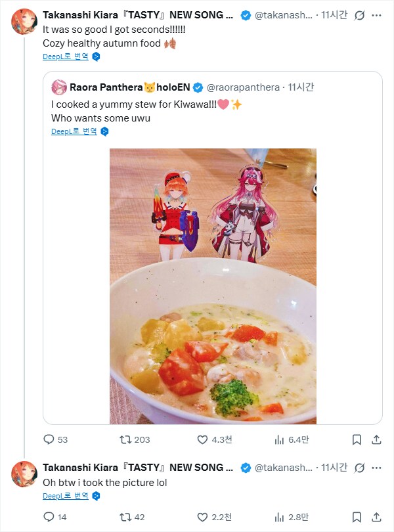The width and height of the screenshot is (394, 532).
Task: Reply to the stew tweet with 53 replies
Action: click(49, 439)
